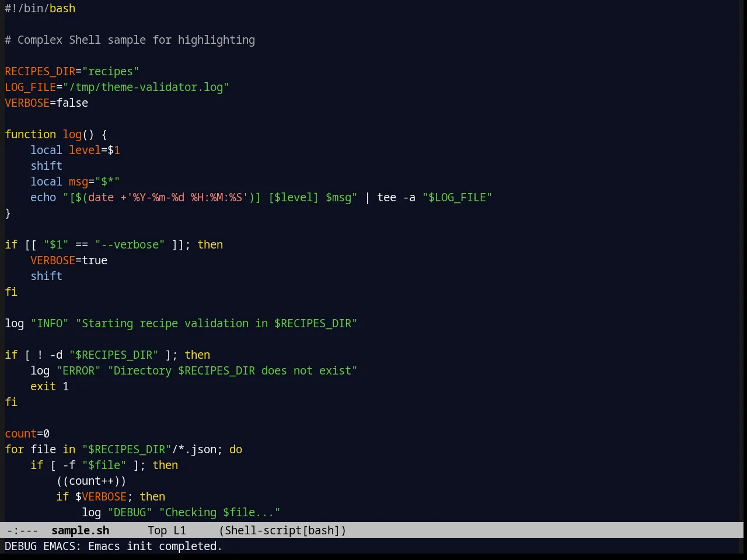Image resolution: width=747 pixels, height=560 pixels.
Task: Click the "for" keyword in for-loop line
Action: [15, 449]
